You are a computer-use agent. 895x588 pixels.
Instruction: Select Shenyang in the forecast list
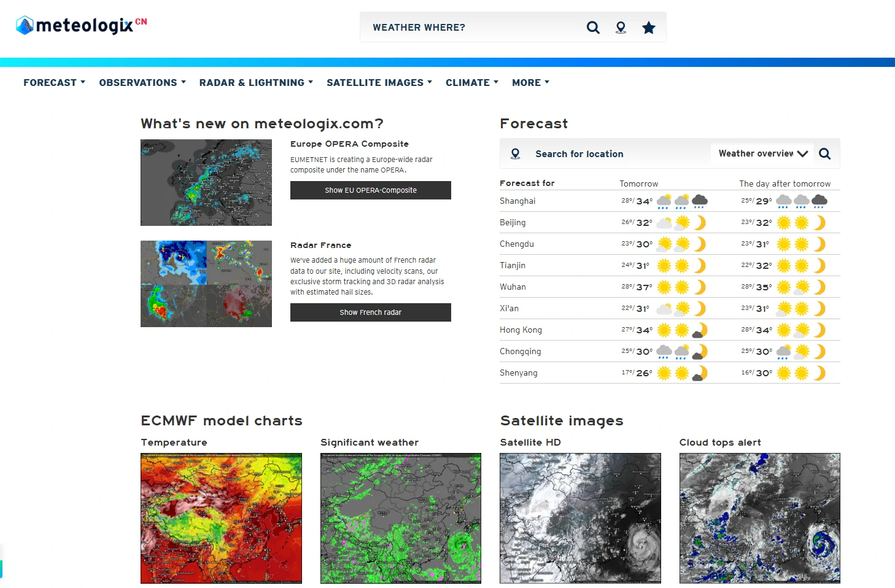coord(519,373)
